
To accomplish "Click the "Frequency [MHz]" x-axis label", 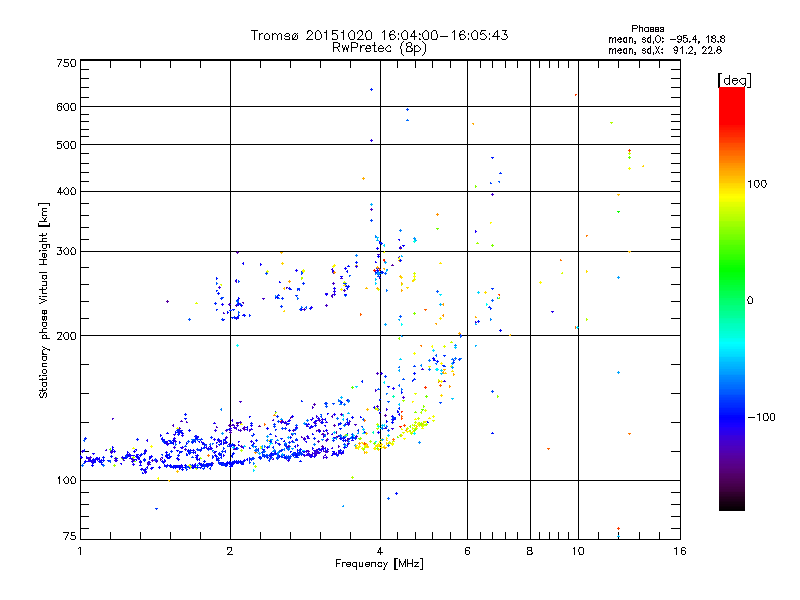I will tap(379, 564).
